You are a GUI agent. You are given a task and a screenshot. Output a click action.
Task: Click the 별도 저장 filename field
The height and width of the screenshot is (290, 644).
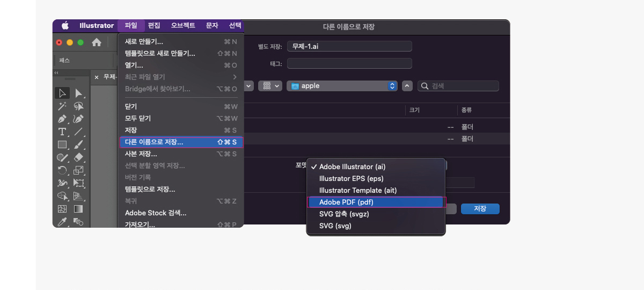349,46
